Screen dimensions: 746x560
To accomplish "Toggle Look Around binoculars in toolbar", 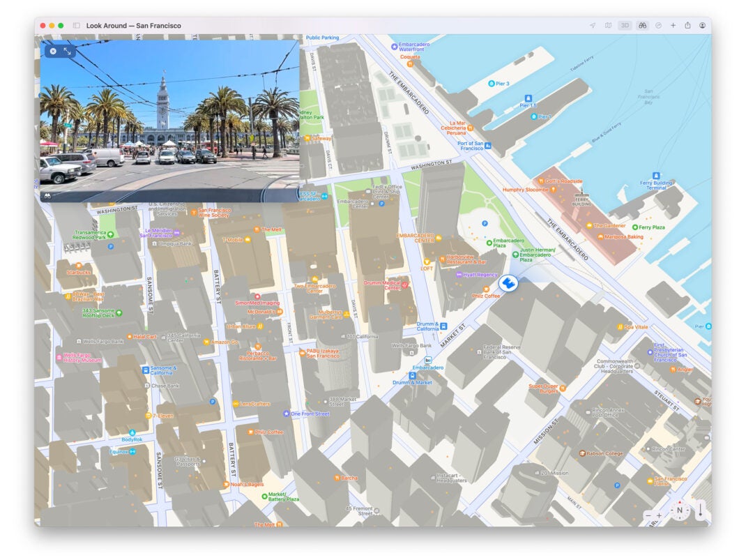I will click(641, 26).
